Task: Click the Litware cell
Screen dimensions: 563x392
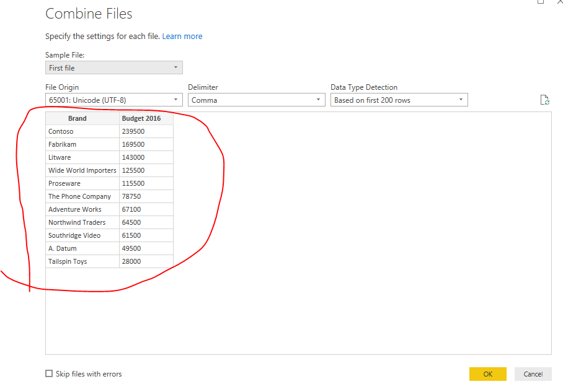Action: (x=82, y=157)
